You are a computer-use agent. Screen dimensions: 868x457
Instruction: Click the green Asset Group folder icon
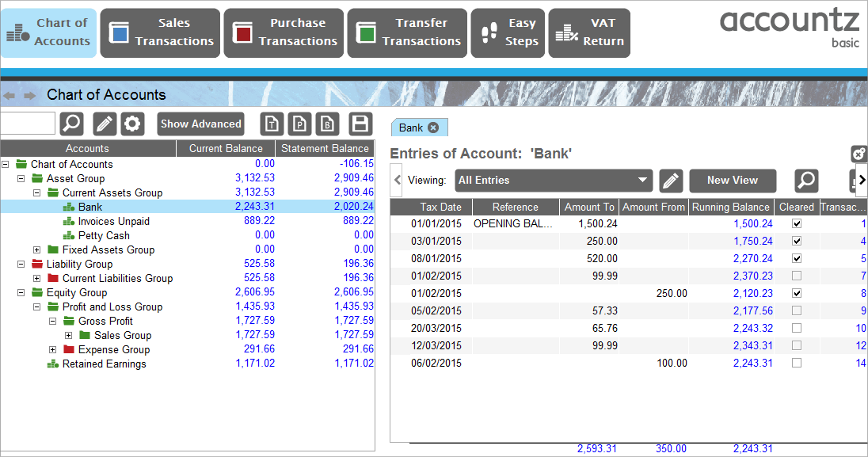[37, 178]
